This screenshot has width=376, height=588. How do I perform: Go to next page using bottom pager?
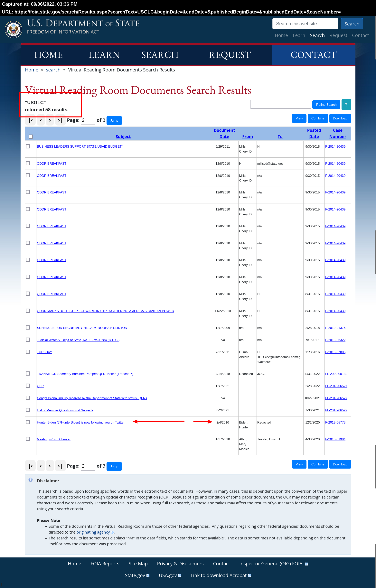point(50,466)
